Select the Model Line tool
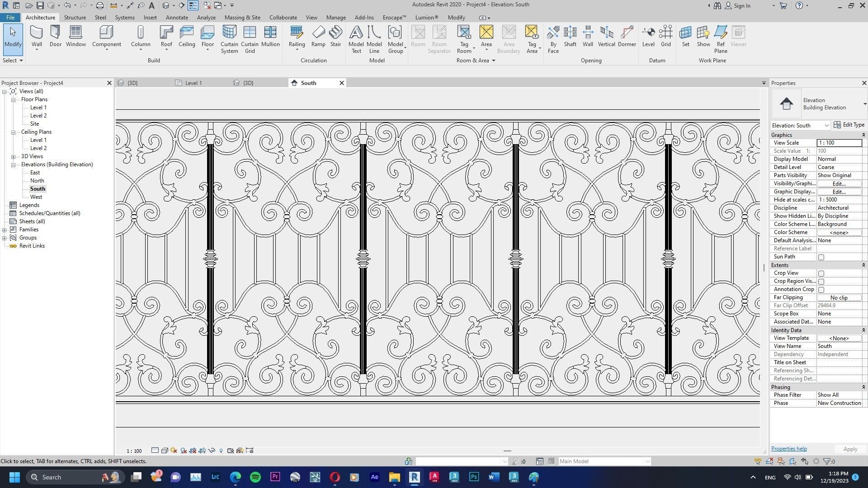868x488 pixels. (374, 40)
